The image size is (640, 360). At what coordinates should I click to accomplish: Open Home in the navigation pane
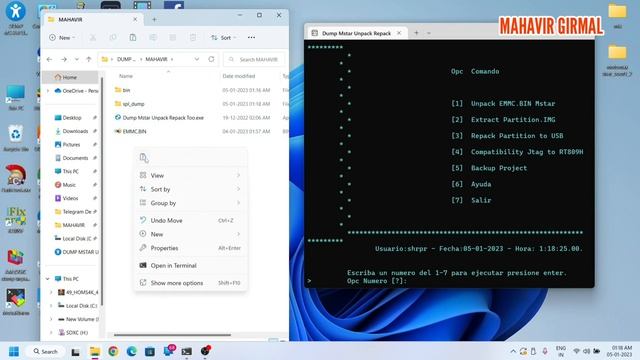pyautogui.click(x=70, y=77)
